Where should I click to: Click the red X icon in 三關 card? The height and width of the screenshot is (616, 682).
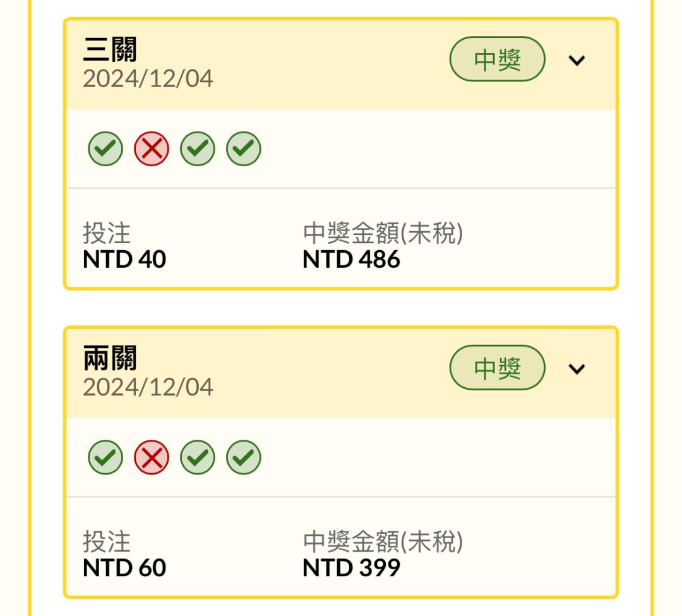click(x=152, y=148)
